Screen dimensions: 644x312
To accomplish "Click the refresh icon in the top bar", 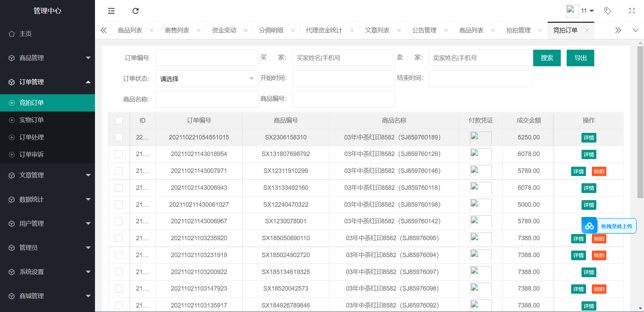I will click(136, 11).
